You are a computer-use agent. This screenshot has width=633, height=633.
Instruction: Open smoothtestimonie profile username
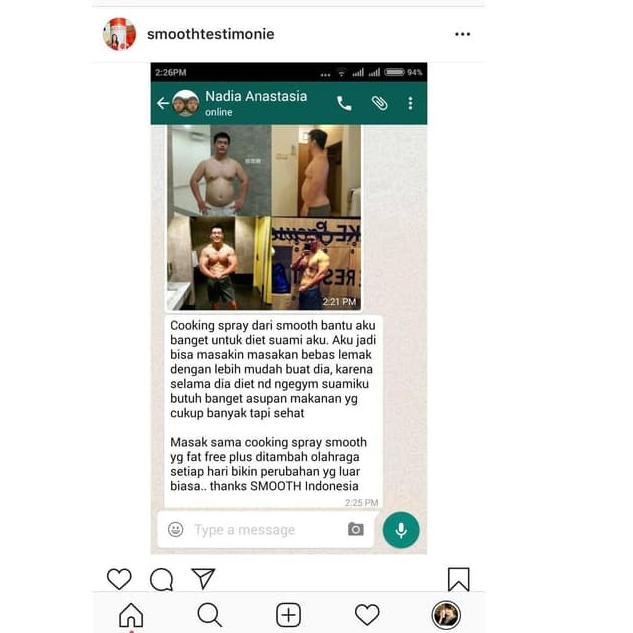[210, 34]
